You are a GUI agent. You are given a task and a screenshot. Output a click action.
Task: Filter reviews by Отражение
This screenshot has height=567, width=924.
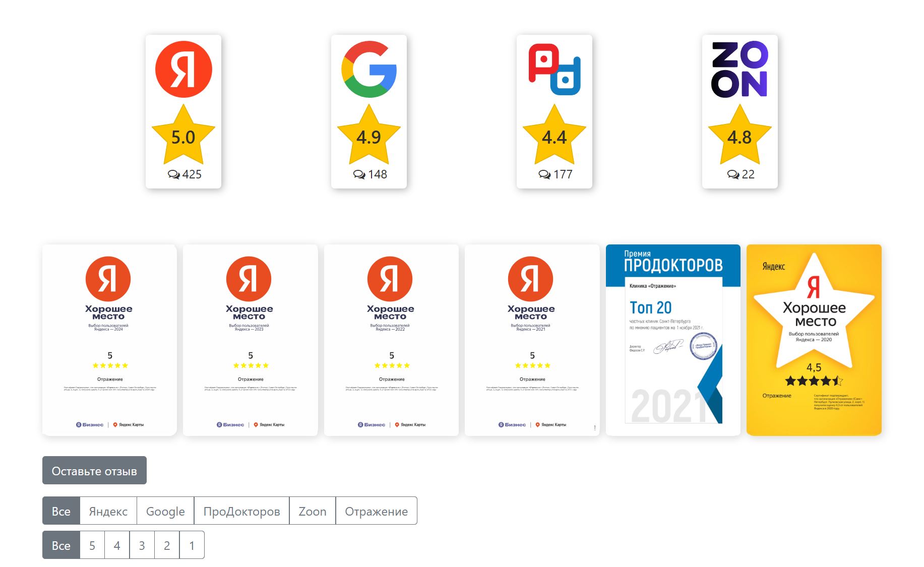[x=377, y=511]
